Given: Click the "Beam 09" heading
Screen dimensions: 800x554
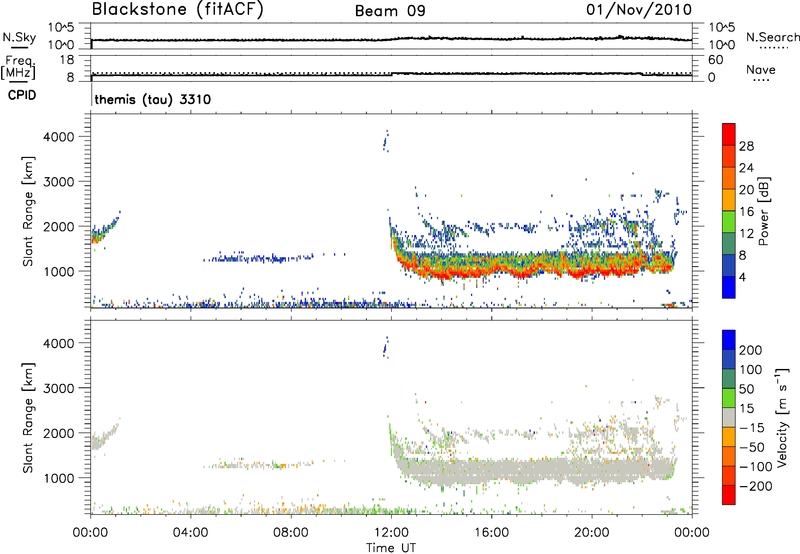Looking at the screenshot, I should coord(390,11).
